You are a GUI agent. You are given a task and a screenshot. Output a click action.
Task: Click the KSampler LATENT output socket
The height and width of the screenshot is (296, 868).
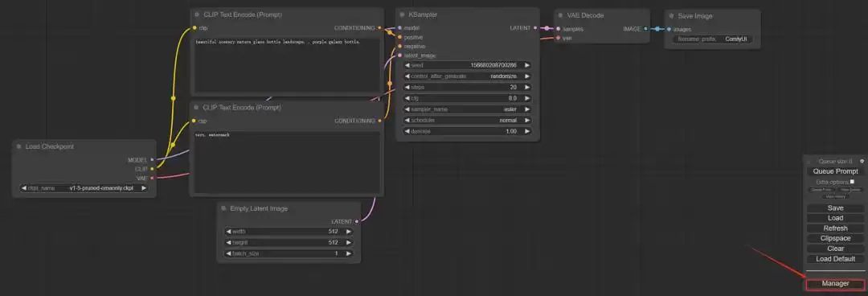[x=534, y=27]
